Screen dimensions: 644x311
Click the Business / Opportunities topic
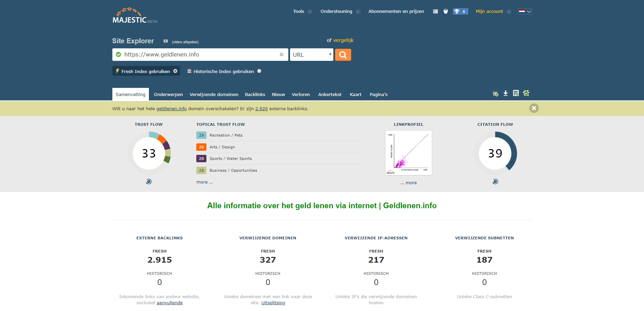(234, 170)
